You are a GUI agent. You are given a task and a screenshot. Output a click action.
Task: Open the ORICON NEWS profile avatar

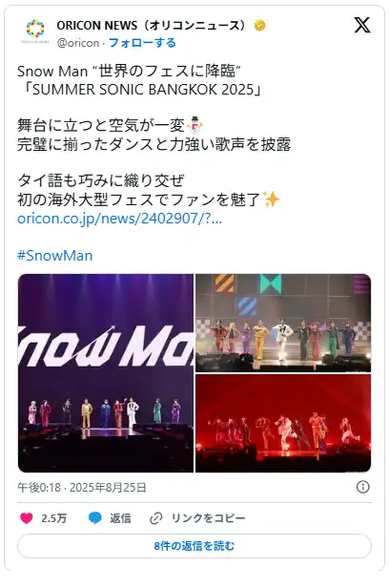tap(35, 31)
